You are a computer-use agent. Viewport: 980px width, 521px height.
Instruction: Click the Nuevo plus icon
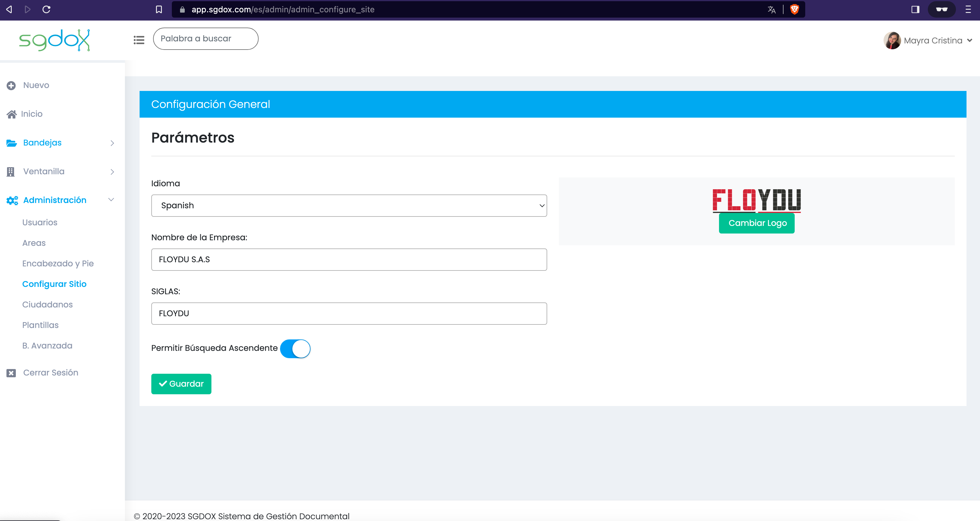[11, 86]
